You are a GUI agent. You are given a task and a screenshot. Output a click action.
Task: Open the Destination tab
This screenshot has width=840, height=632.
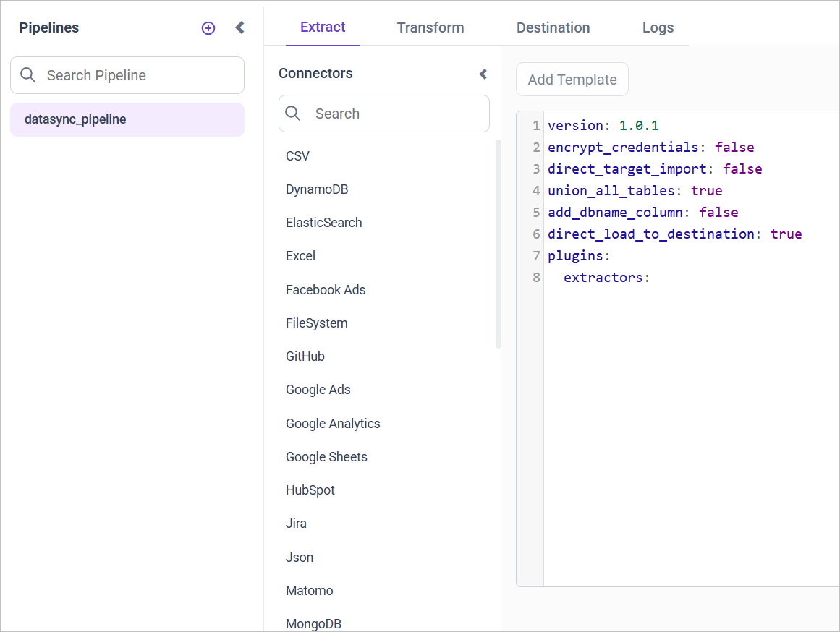coord(553,27)
